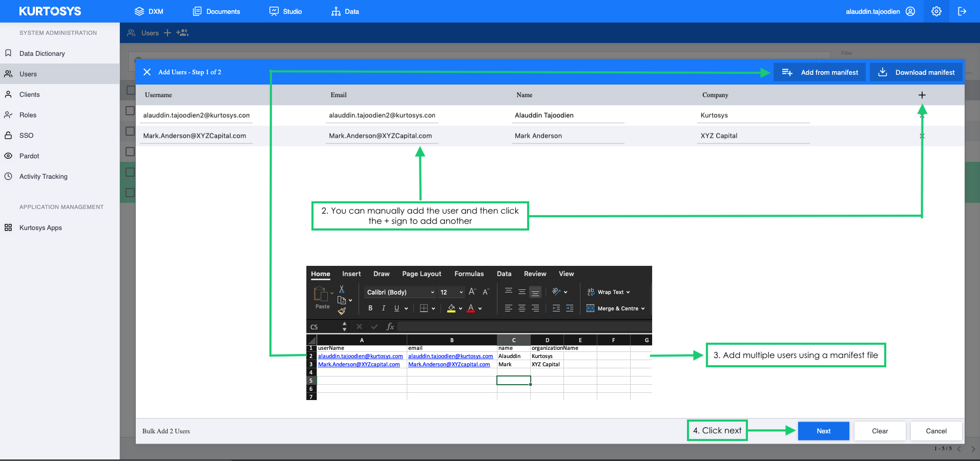Click the bulk add users icon
The width and height of the screenshot is (980, 461).
point(182,33)
